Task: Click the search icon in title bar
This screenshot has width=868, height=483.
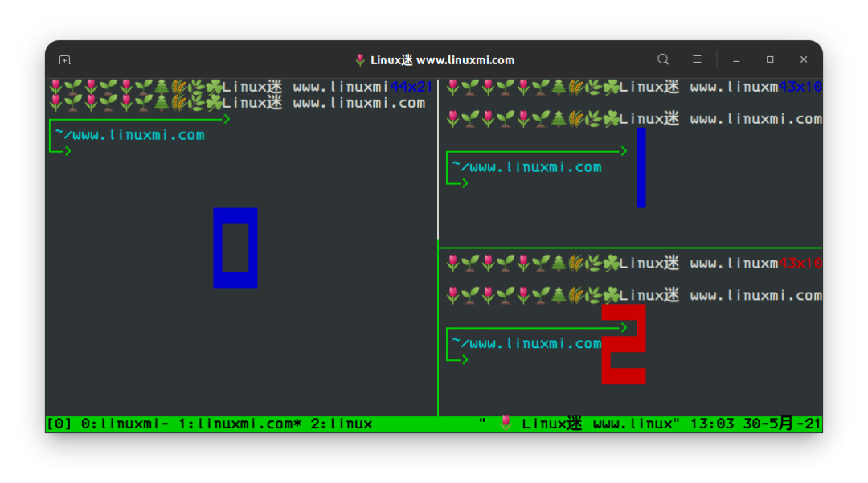Action: pos(662,59)
